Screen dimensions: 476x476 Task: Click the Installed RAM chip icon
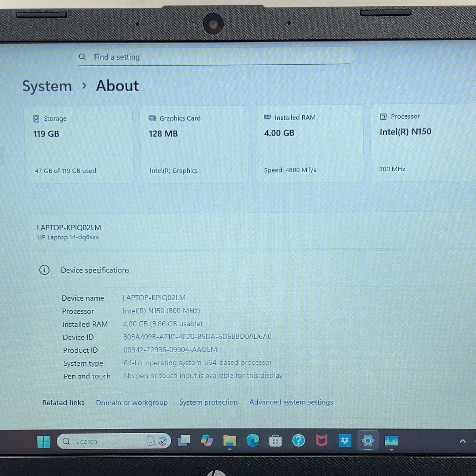click(x=267, y=117)
